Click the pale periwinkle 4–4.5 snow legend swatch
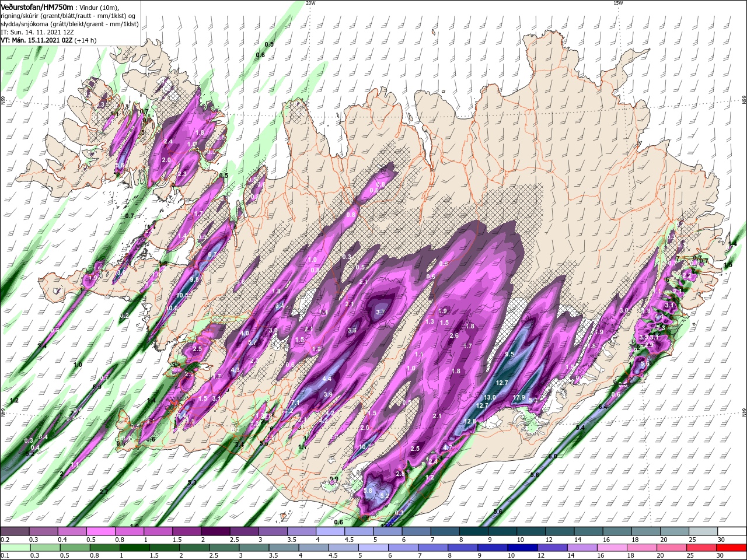This screenshot has width=747, height=560. (330, 531)
